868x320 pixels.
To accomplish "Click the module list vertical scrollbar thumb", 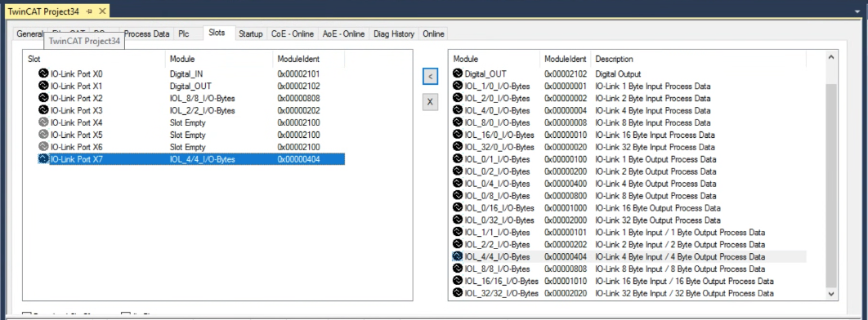I will pyautogui.click(x=831, y=186).
